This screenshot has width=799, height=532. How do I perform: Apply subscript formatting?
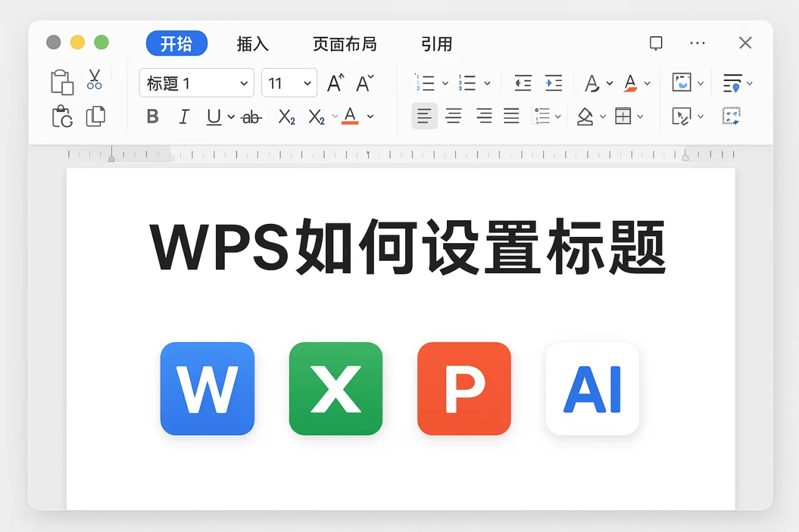pyautogui.click(x=287, y=117)
